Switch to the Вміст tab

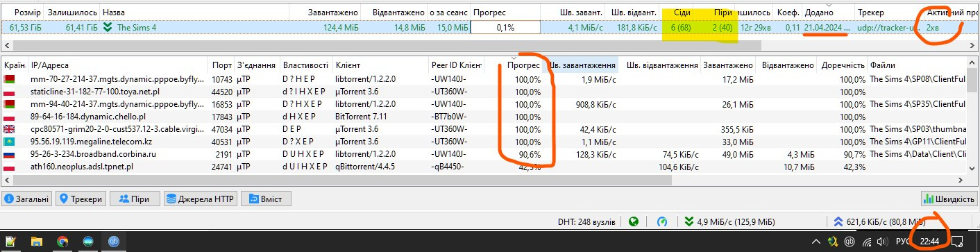pyautogui.click(x=266, y=199)
